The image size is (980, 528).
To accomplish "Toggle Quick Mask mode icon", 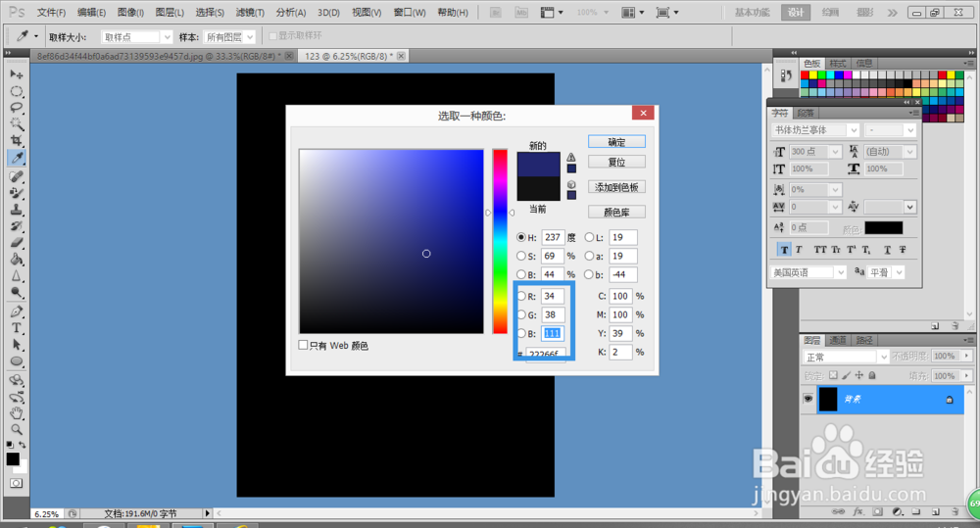I will (16, 483).
